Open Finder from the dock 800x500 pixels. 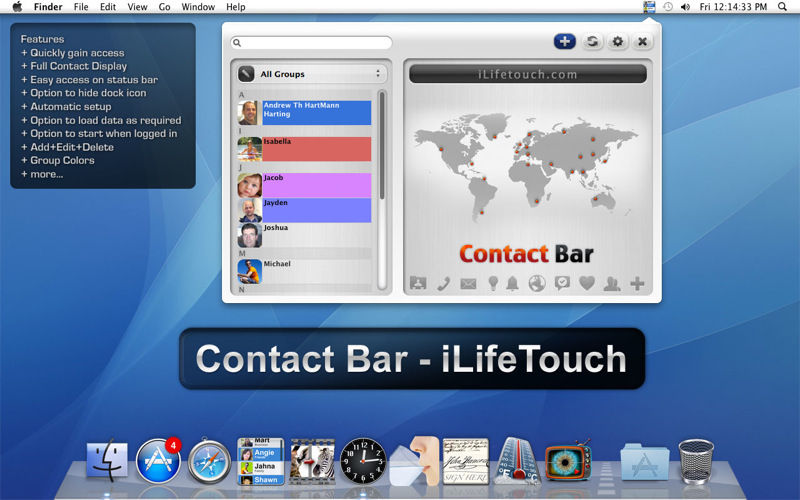pyautogui.click(x=107, y=461)
